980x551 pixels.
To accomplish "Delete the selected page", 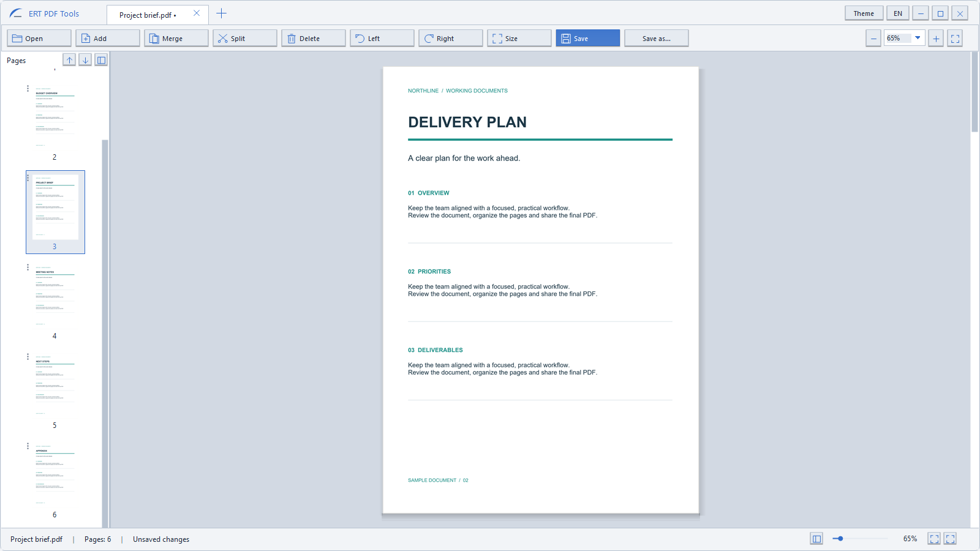I will pyautogui.click(x=314, y=38).
